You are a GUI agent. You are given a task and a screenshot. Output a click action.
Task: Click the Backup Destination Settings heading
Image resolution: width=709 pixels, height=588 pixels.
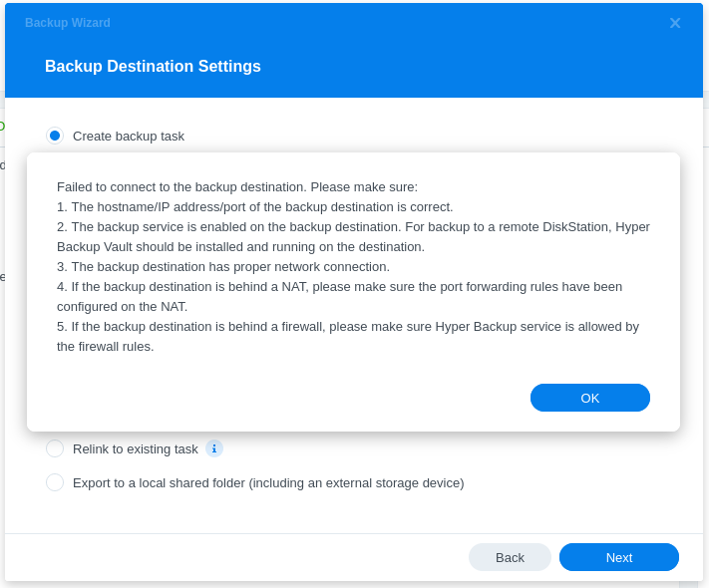click(153, 67)
